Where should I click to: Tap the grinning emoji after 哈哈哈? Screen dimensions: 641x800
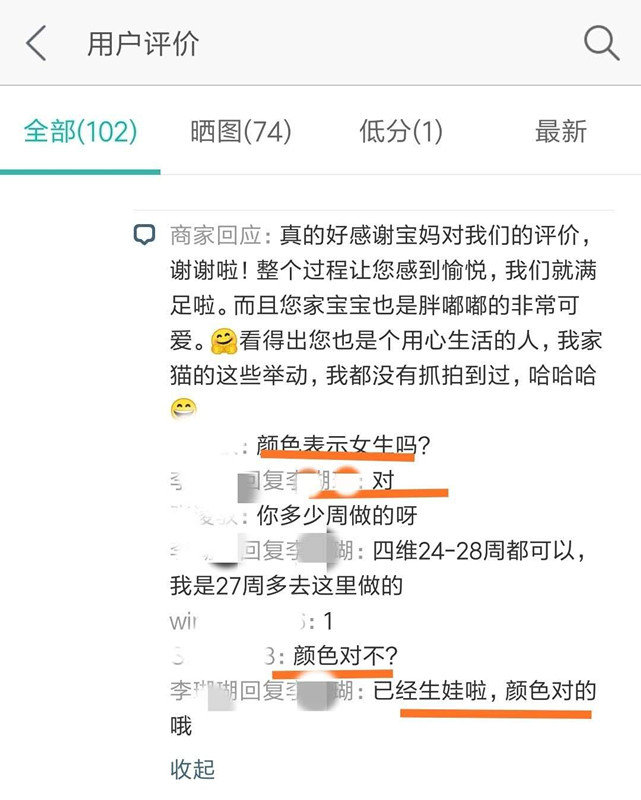[x=184, y=409]
